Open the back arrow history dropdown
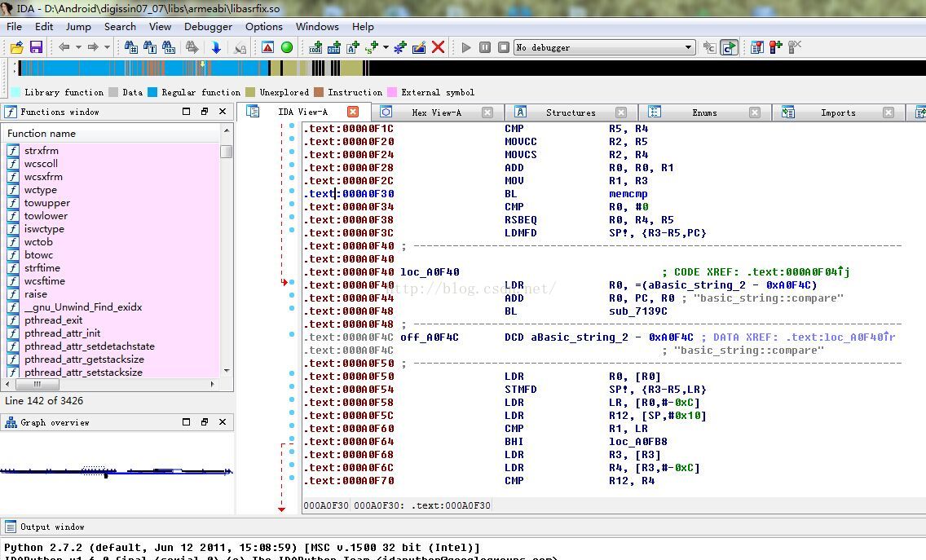The width and height of the screenshot is (926, 560). tap(78, 47)
